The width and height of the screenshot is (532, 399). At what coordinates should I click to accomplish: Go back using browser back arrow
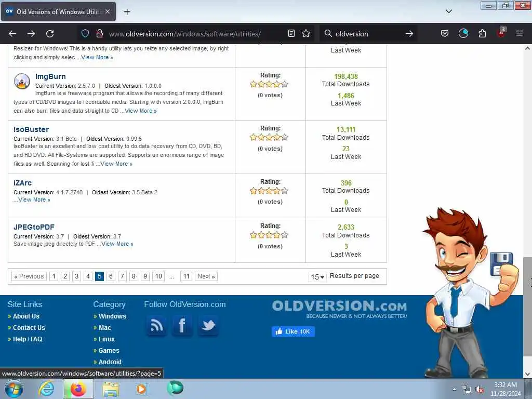(12, 34)
